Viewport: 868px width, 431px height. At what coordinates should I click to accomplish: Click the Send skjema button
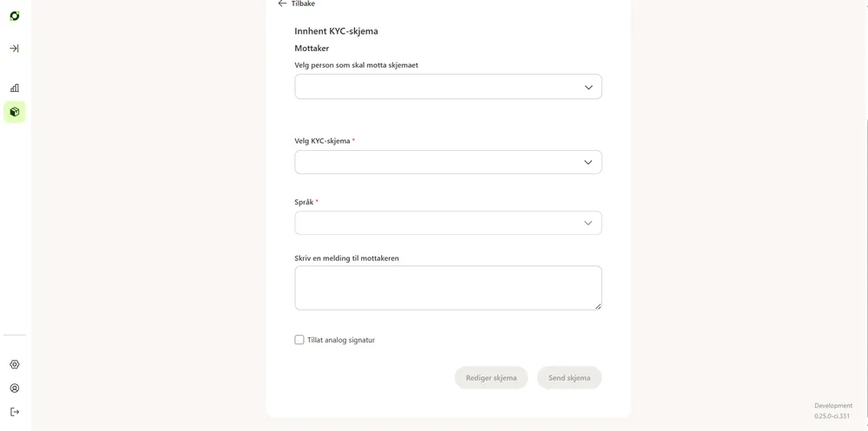pyautogui.click(x=569, y=378)
